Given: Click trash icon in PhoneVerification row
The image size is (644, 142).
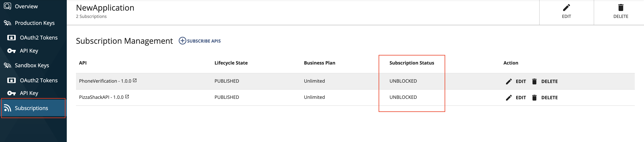Looking at the screenshot, I should (x=534, y=82).
